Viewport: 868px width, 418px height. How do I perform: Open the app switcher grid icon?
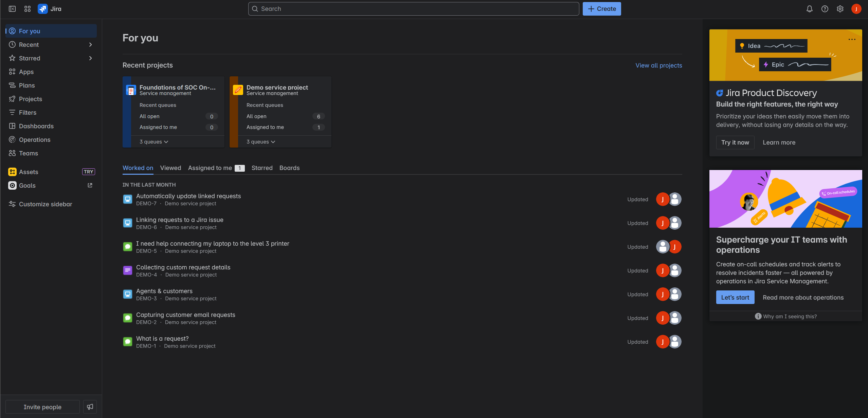click(x=28, y=9)
